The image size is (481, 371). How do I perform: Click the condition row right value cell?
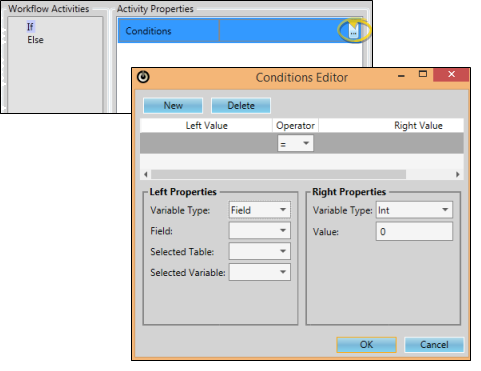[390, 143]
